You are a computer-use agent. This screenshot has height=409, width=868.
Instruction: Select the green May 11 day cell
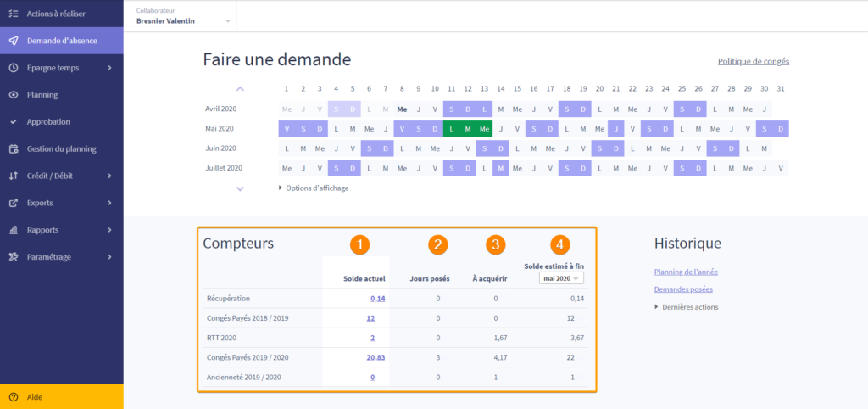coord(451,129)
